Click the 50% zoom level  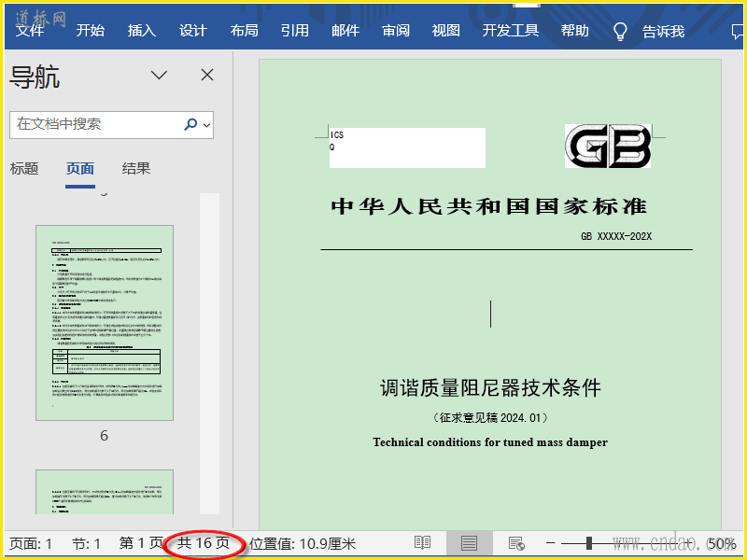[722, 543]
